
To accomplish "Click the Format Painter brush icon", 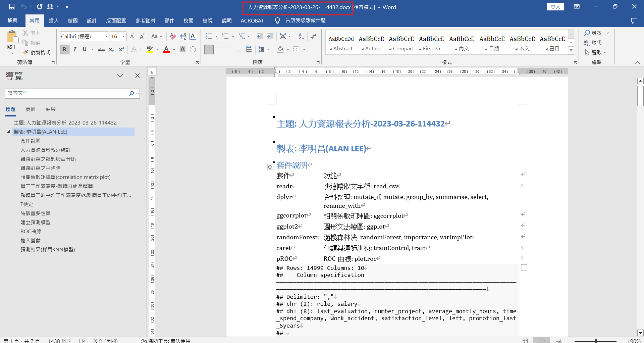I will [x=25, y=52].
